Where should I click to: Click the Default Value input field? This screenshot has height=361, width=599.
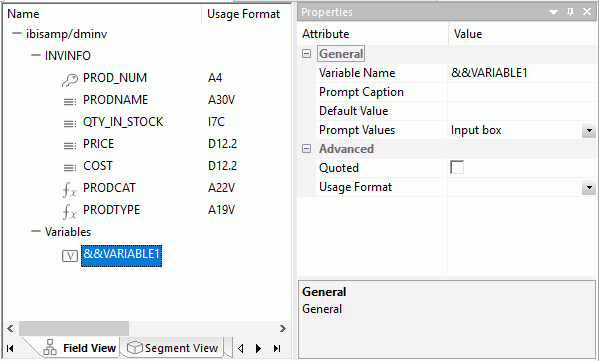[521, 111]
